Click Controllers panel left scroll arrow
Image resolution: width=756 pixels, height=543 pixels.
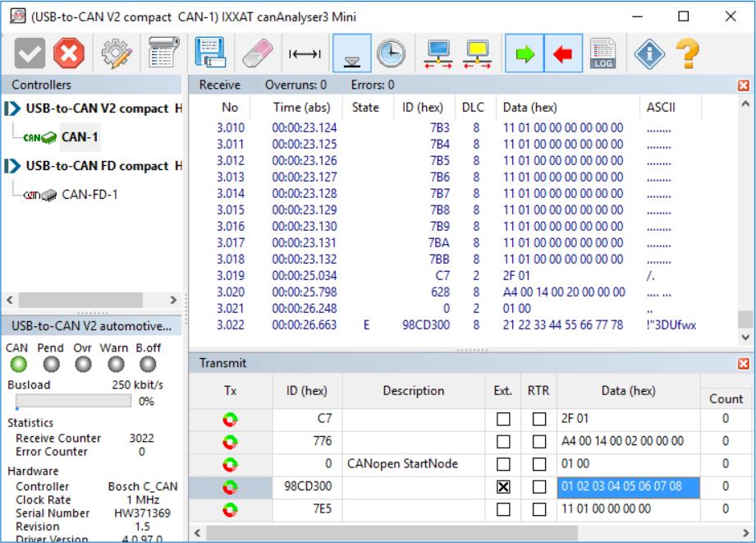pyautogui.click(x=10, y=300)
